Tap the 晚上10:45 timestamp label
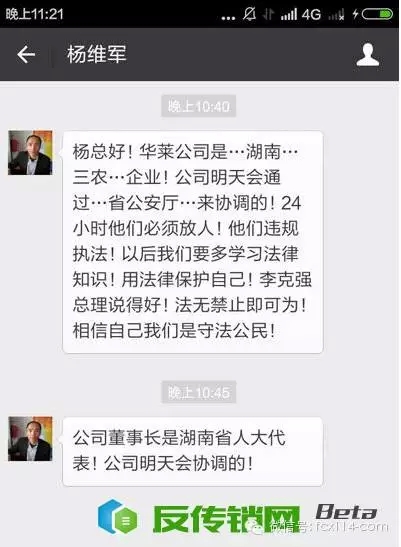Screen dimensions: 401x547 point(199,392)
